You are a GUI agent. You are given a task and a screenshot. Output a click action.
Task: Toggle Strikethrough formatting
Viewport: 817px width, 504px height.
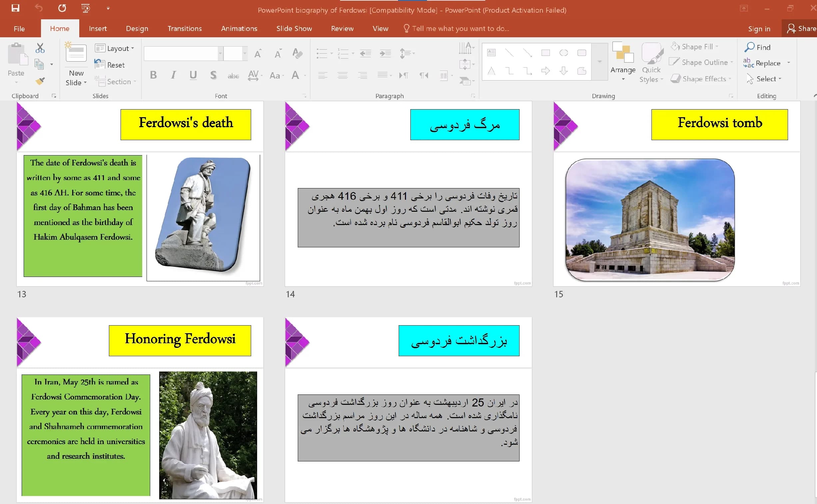[233, 76]
